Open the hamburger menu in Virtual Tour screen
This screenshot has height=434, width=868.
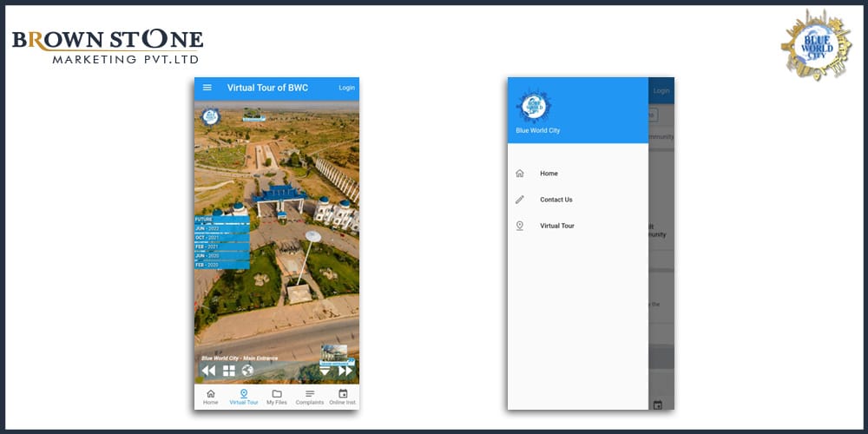pos(207,88)
